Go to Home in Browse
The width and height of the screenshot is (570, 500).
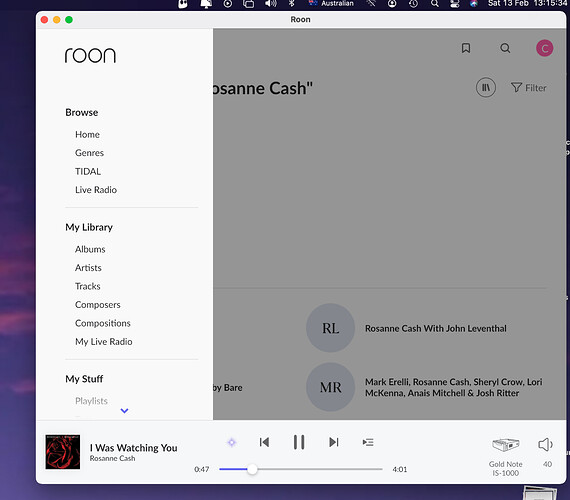point(87,135)
